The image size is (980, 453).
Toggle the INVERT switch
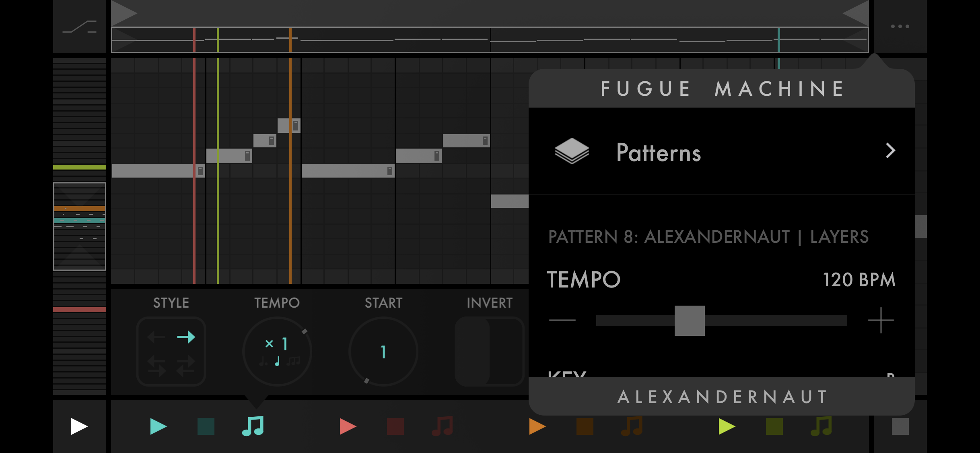coord(489,351)
